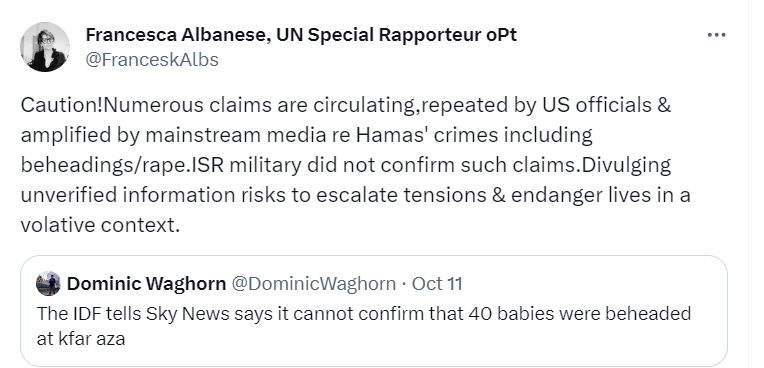Click the "beheadings/rape.ISR" text in the tweet
Screen dimensions: 764x368
tap(122, 166)
